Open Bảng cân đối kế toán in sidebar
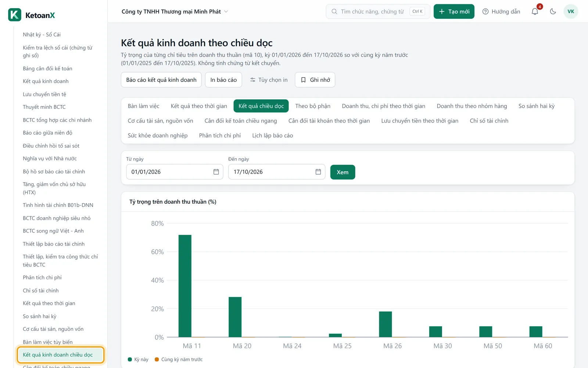This screenshot has width=588, height=368. pyautogui.click(x=47, y=68)
